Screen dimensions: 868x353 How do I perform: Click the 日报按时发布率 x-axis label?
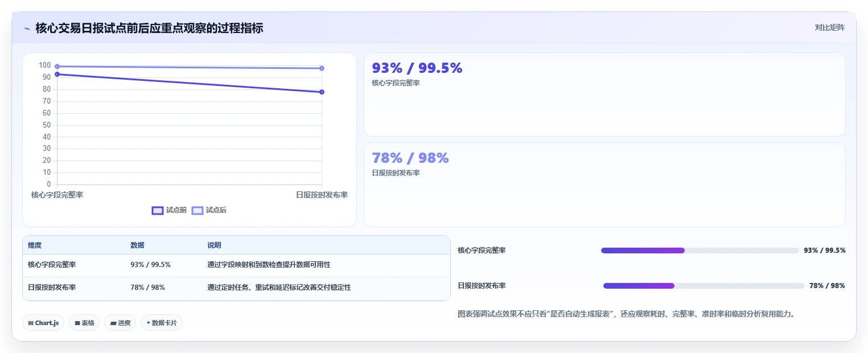pos(322,195)
